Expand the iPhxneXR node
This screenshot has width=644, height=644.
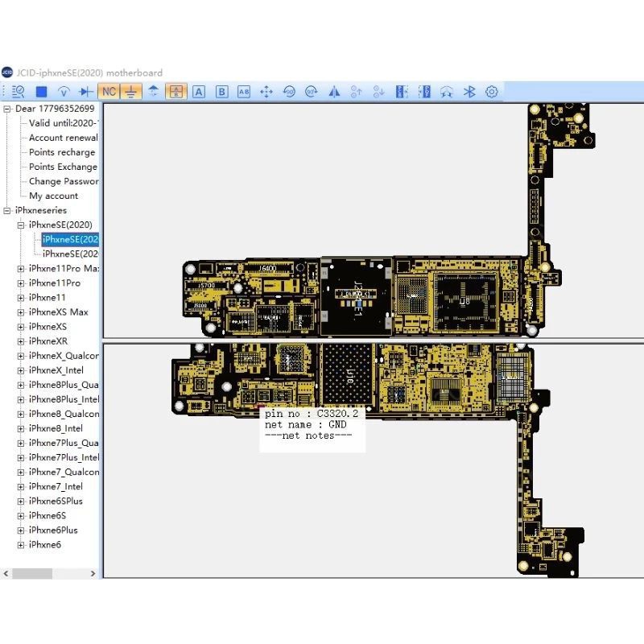(x=21, y=341)
